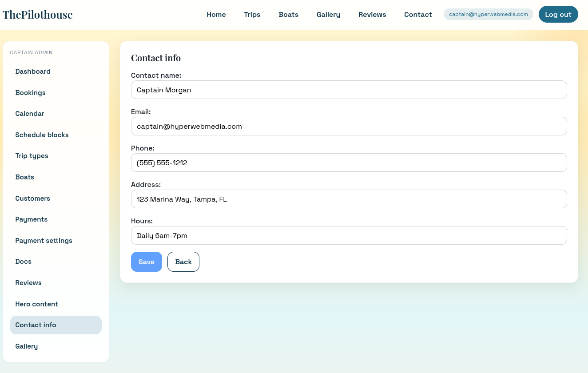Go to the Home page

[x=216, y=14]
